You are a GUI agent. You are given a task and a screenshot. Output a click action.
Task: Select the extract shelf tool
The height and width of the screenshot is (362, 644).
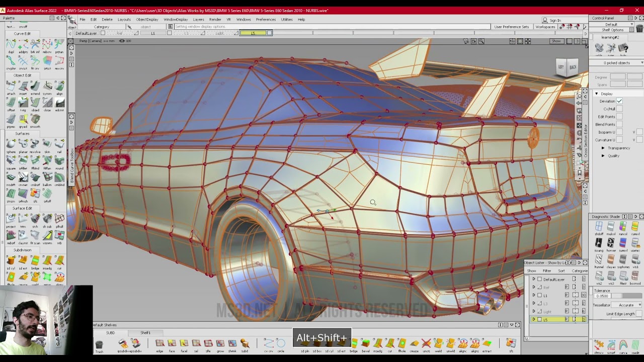(x=487, y=345)
